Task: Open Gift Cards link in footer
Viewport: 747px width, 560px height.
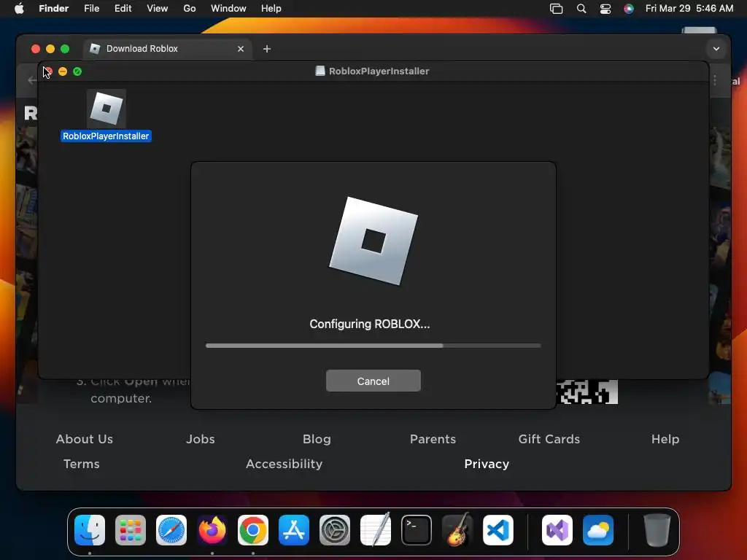Action: [x=549, y=439]
